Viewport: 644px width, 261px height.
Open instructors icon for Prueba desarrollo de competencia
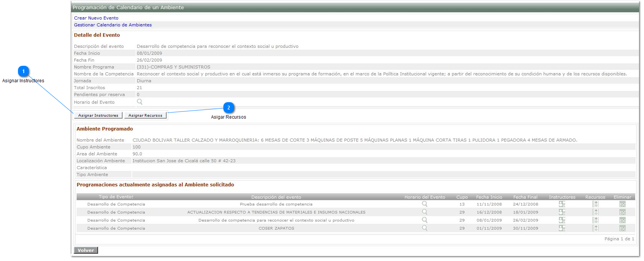[x=562, y=204]
